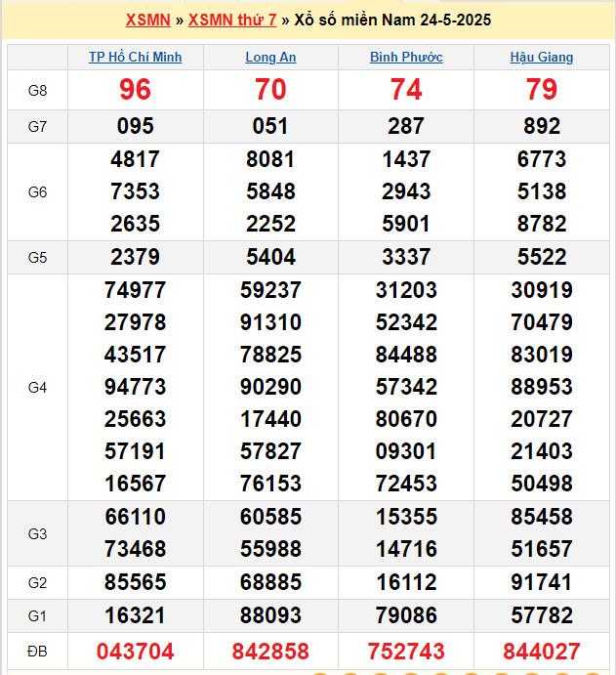Select the G1 value 16321

tap(135, 615)
